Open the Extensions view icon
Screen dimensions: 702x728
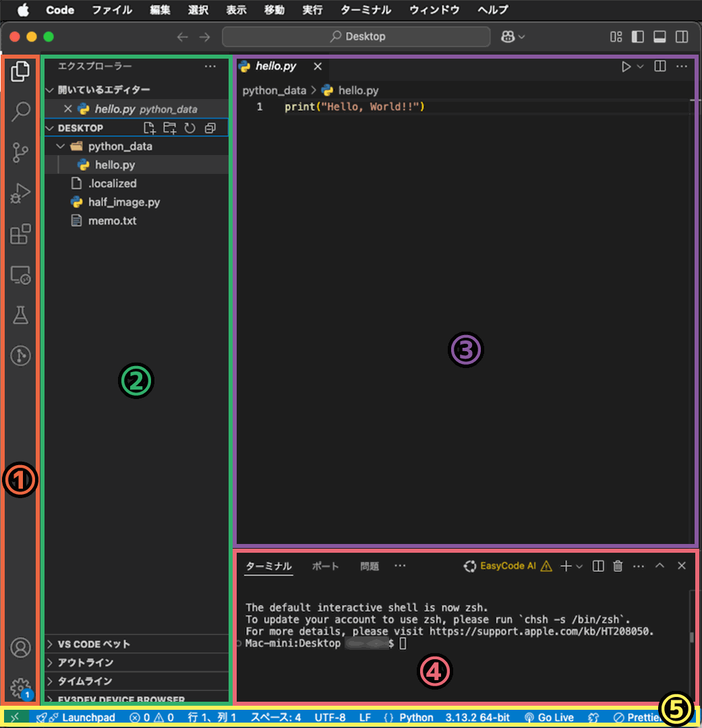pyautogui.click(x=20, y=234)
